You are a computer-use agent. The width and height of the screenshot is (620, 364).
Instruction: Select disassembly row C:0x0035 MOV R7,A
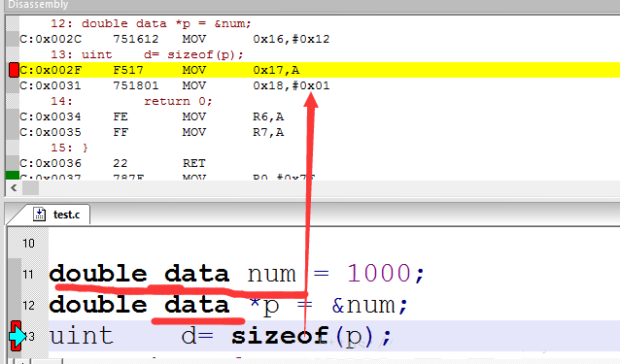pos(152,132)
